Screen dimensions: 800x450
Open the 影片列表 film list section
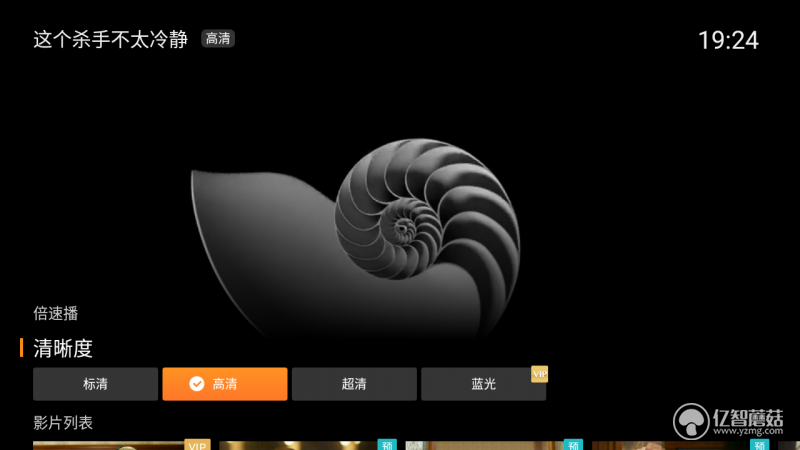[x=63, y=423]
